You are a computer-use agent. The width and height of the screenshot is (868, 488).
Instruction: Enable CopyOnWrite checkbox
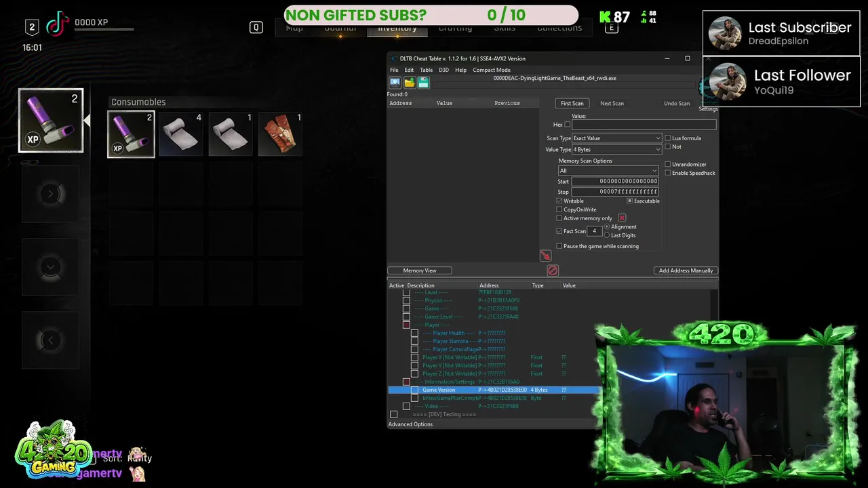[559, 209]
